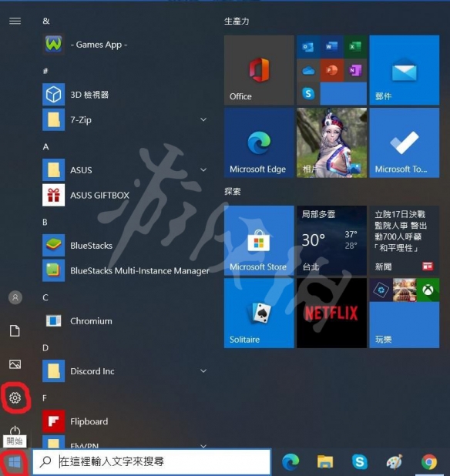Image resolution: width=450 pixels, height=476 pixels.
Task: Open BlueStacks Multi-Instance Manager
Action: pos(126,270)
